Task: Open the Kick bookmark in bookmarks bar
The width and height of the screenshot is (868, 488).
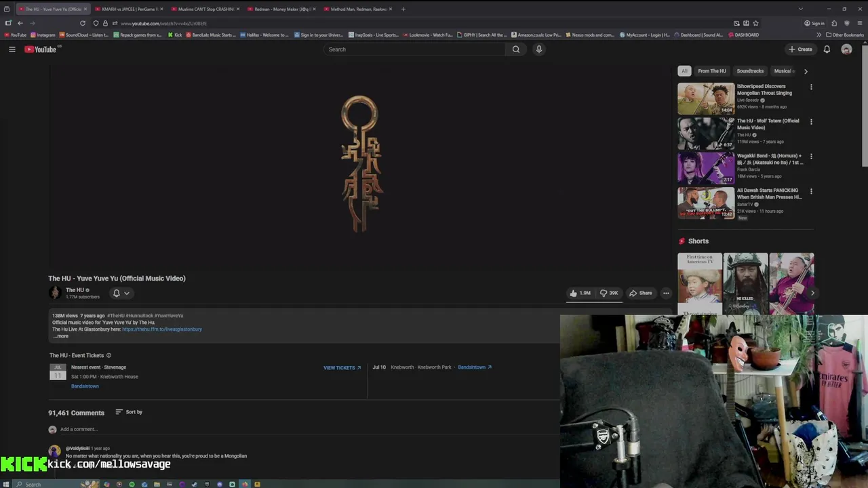Action: tap(175, 35)
